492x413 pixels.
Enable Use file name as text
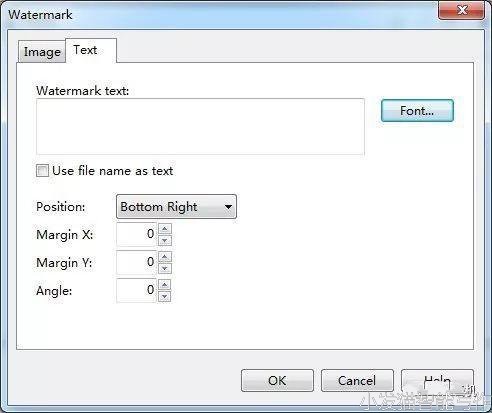tap(42, 171)
